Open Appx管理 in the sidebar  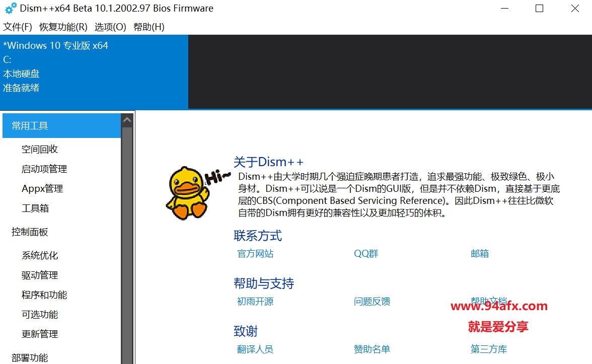coord(42,188)
